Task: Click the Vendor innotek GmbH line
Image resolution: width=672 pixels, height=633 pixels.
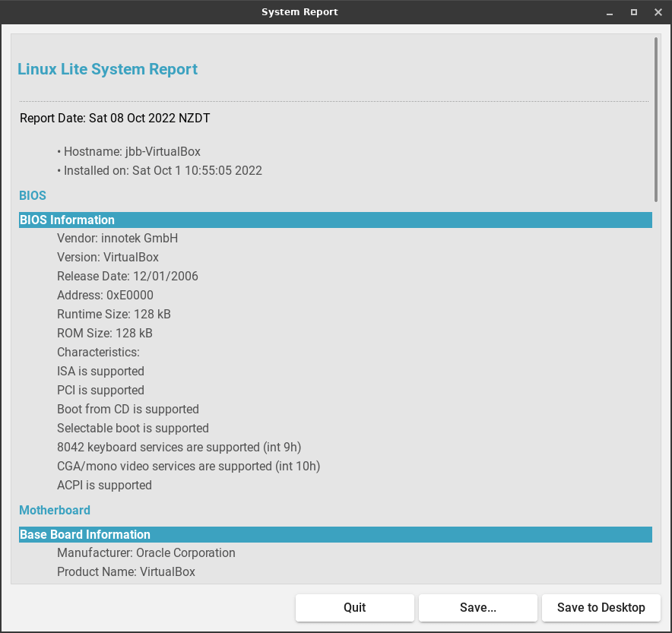Action: [117, 238]
